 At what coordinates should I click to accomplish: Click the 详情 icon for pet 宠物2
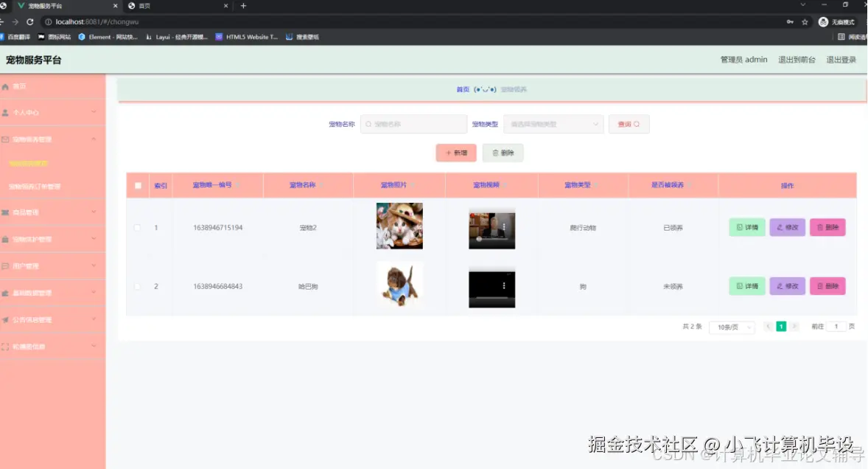[x=741, y=227]
